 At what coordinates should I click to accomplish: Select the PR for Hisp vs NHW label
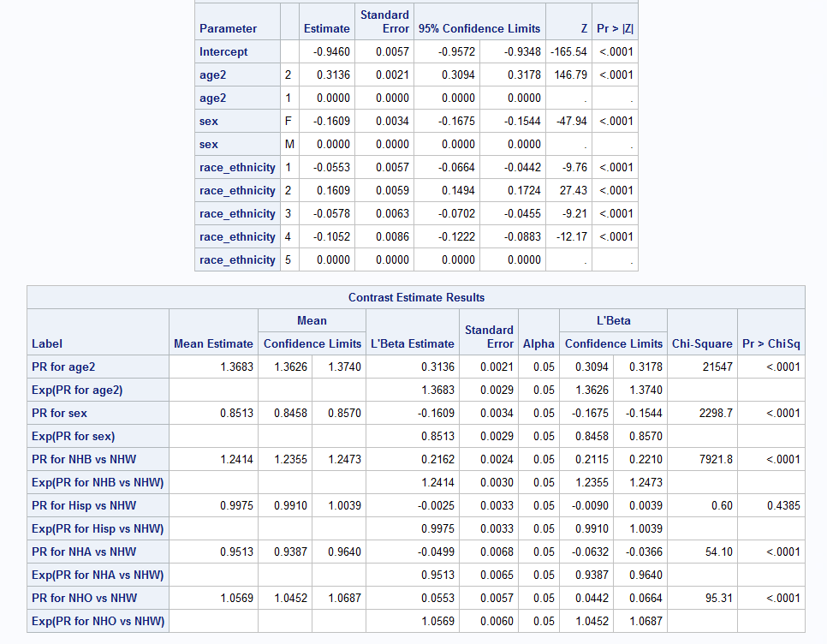pyautogui.click(x=84, y=505)
